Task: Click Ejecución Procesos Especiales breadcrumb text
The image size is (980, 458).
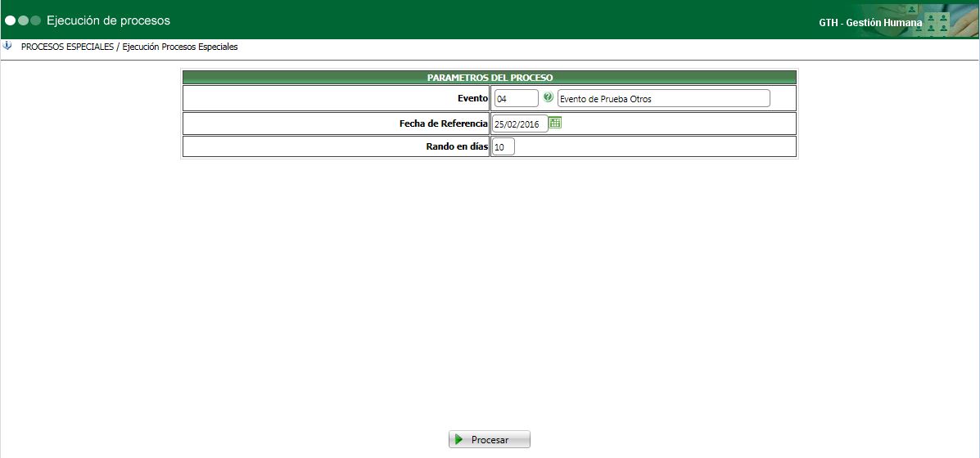Action: (180, 47)
